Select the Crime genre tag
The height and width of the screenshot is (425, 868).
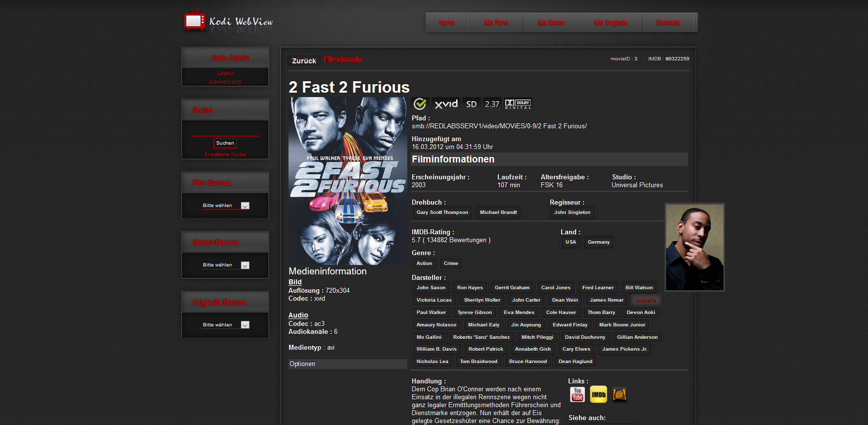click(451, 264)
